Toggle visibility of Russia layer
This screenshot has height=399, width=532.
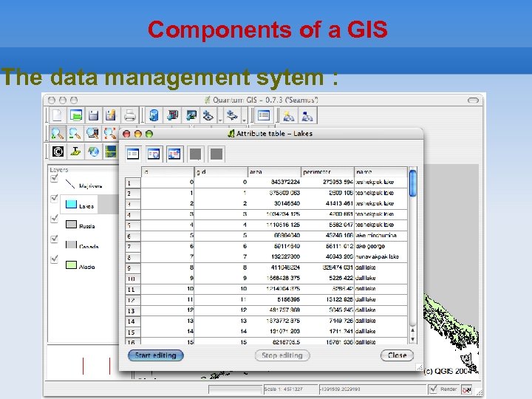click(54, 219)
